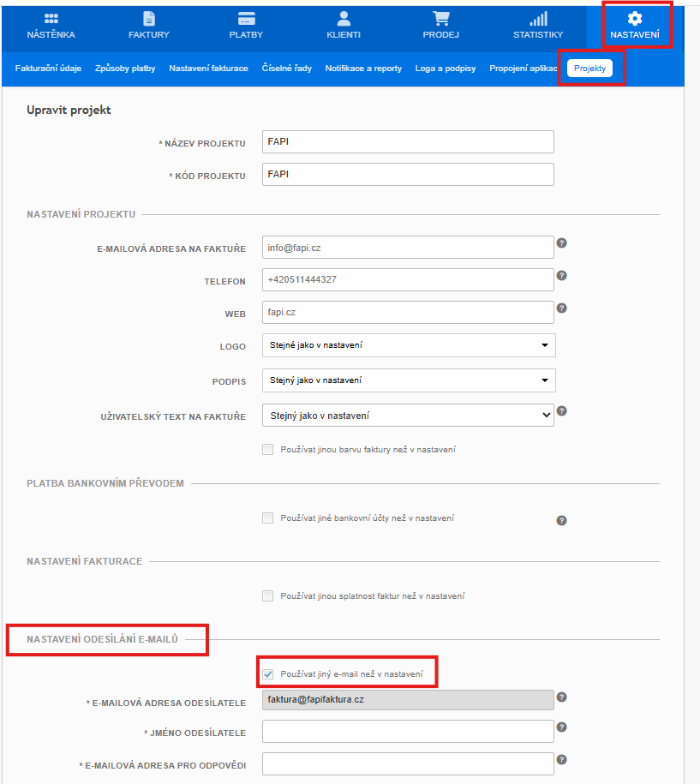The image size is (700, 784).
Task: Open the Prodej shopping cart icon
Action: pos(441,19)
